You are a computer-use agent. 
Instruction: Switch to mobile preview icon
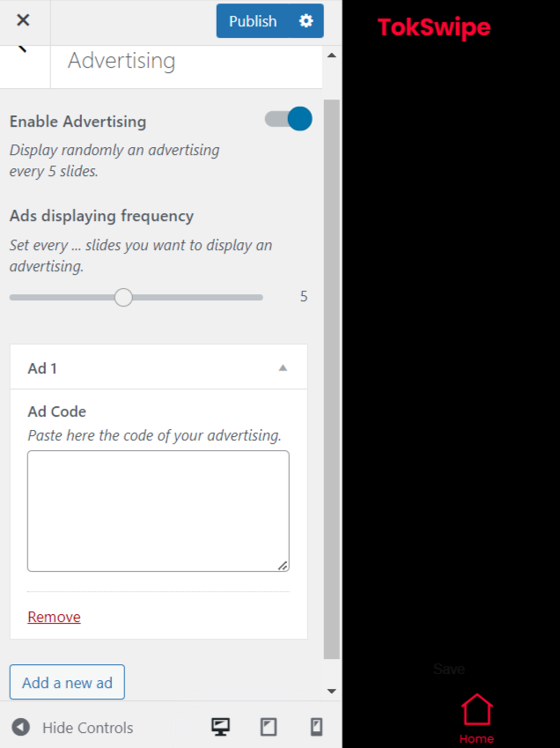pyautogui.click(x=317, y=727)
